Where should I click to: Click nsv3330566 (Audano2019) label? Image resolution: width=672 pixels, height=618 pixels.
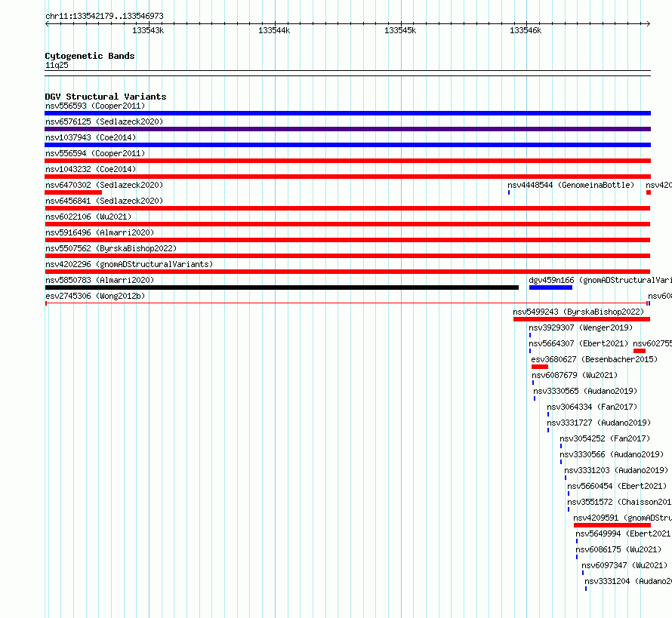(612, 454)
